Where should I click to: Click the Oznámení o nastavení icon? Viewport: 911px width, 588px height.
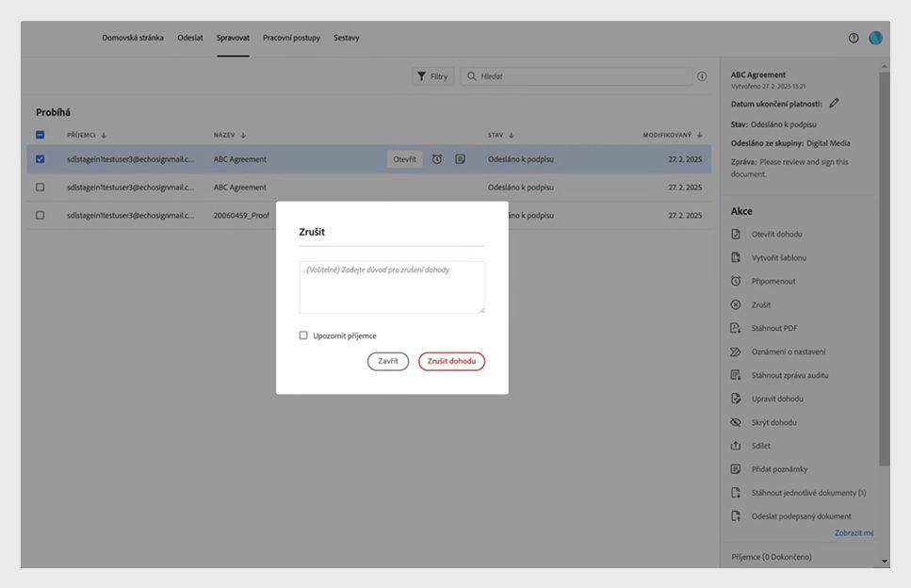coord(736,351)
